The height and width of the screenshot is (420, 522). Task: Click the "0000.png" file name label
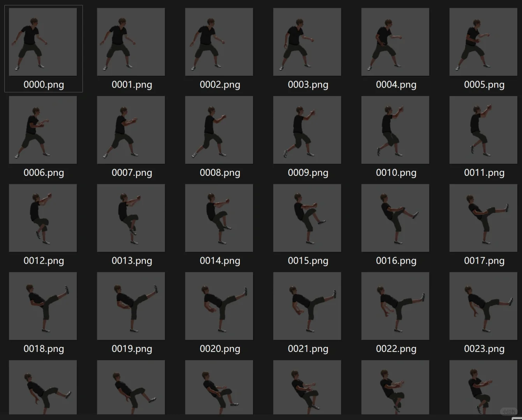click(x=44, y=85)
